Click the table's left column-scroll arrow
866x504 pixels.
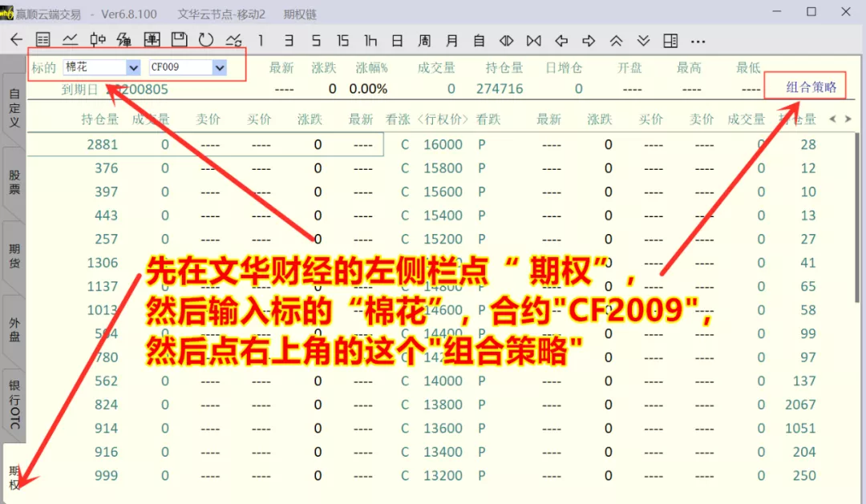[833, 119]
